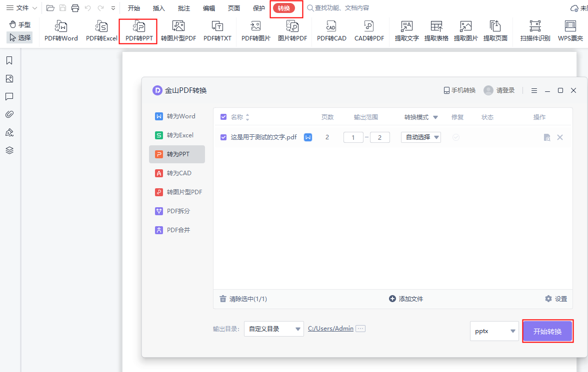Open the signature pen sidebar panel
Screen dimensions: 588x372
point(9,132)
